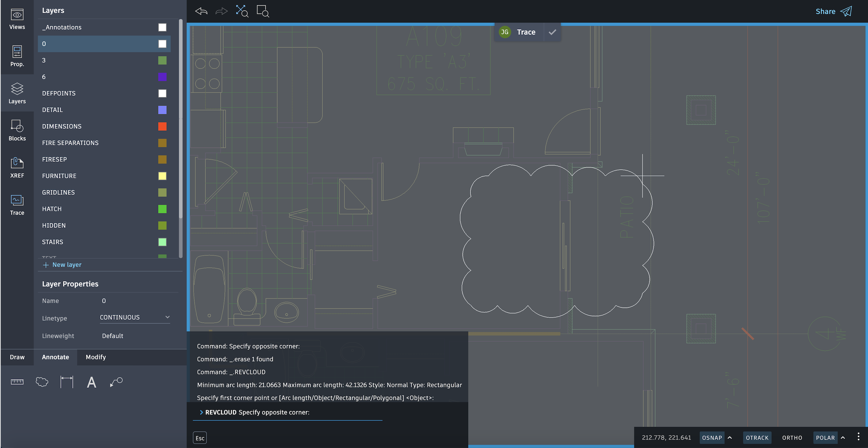Switch to the Draw tab
The height and width of the screenshot is (448, 868).
pyautogui.click(x=17, y=356)
